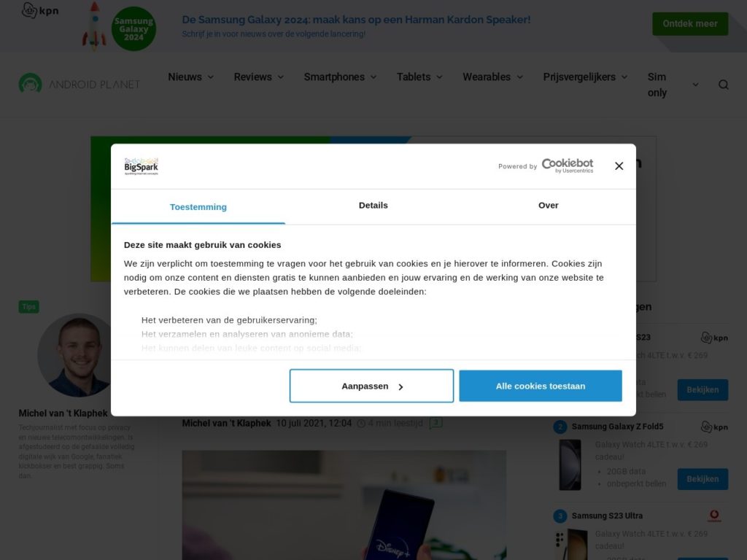Click the Aanpassen button
The height and width of the screenshot is (560, 747).
click(x=371, y=386)
